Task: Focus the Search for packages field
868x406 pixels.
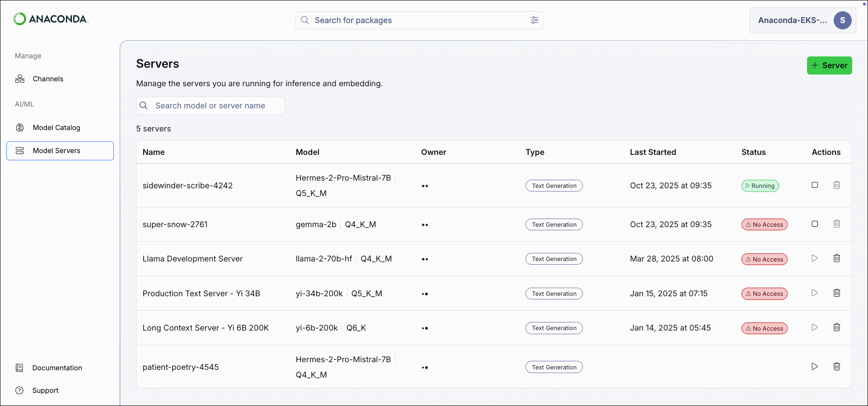Action: coord(420,20)
